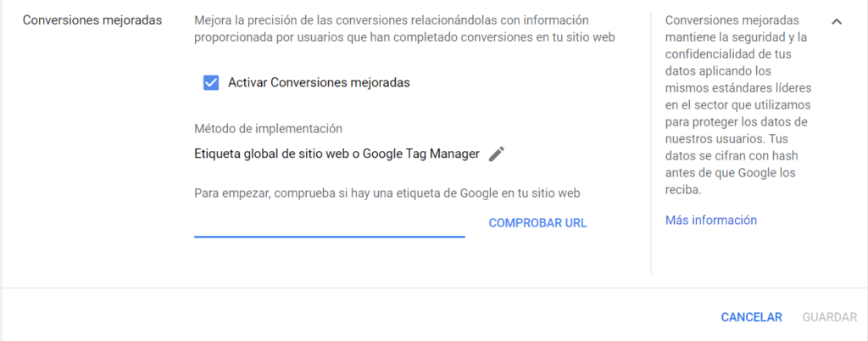Click 'Etiqueta global de sitio web o Google Tag Manager' text
868x341 pixels.
[337, 154]
